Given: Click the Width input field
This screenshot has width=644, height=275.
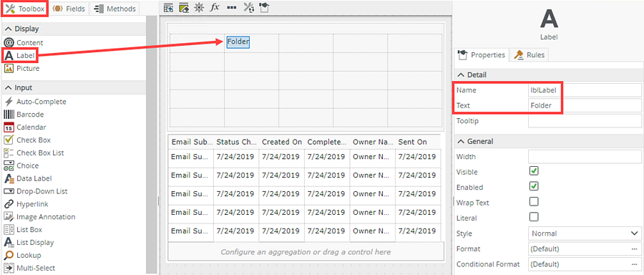Looking at the screenshot, I should pos(585,157).
